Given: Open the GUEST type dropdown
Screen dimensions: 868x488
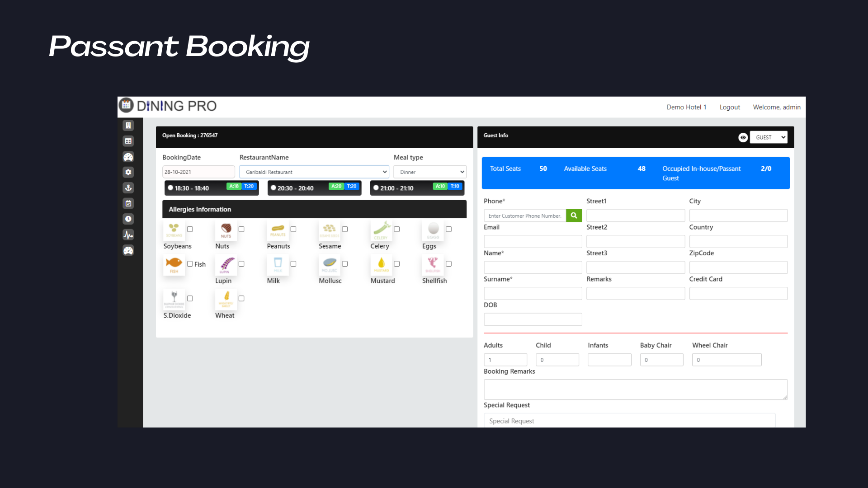Looking at the screenshot, I should tap(768, 137).
